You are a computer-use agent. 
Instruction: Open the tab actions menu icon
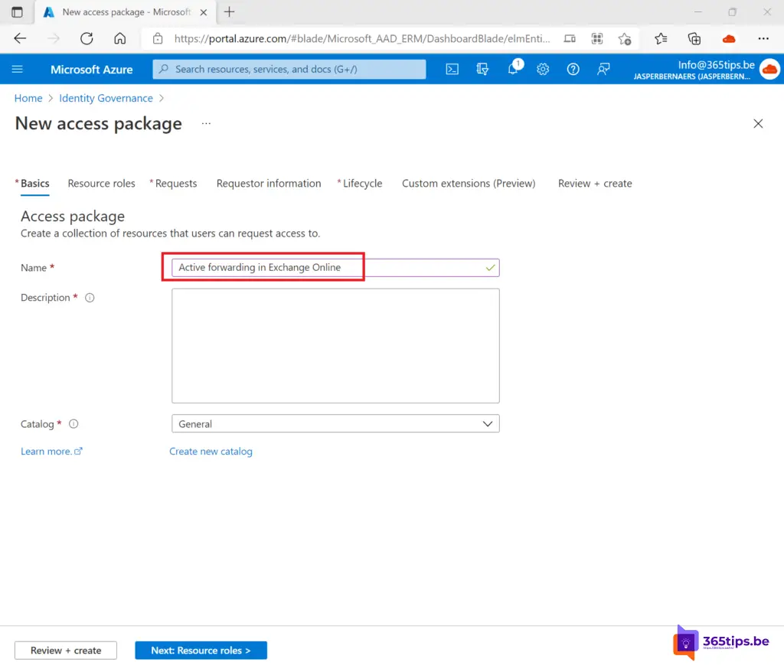pos(17,12)
